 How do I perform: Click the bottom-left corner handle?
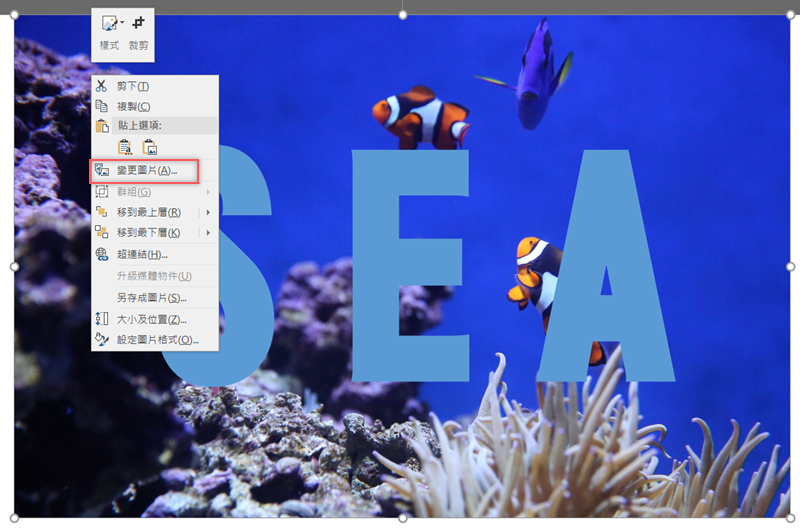(x=14, y=518)
